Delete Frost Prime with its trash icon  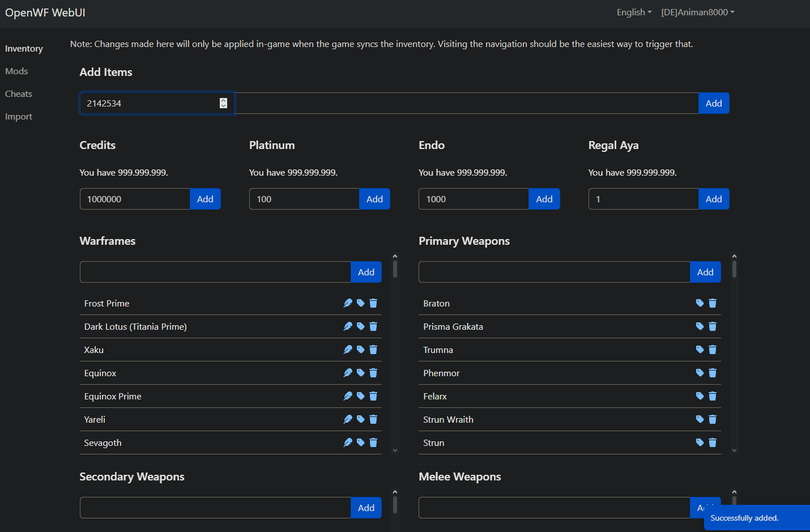(x=373, y=303)
